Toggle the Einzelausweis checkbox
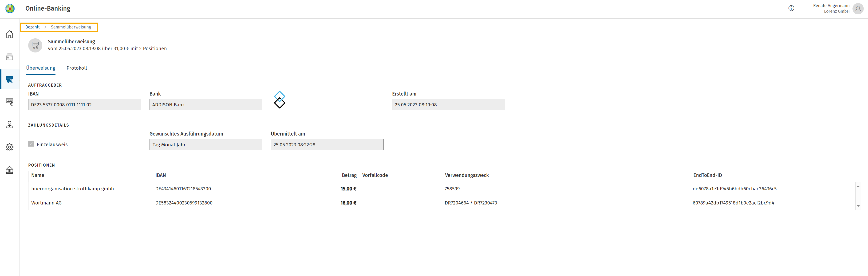Screen dimensions: 868x276 pos(31,144)
